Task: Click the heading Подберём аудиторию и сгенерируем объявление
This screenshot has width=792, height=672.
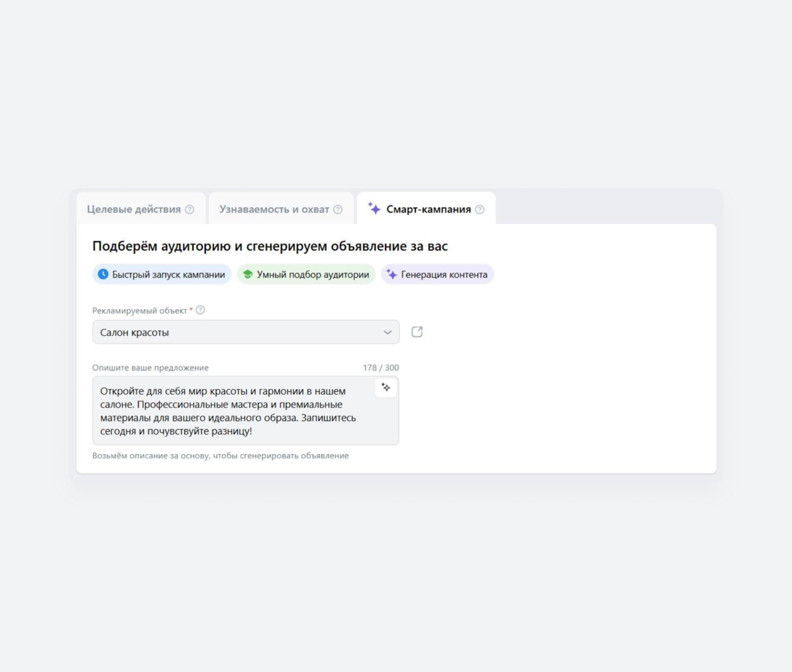Action: (x=270, y=246)
